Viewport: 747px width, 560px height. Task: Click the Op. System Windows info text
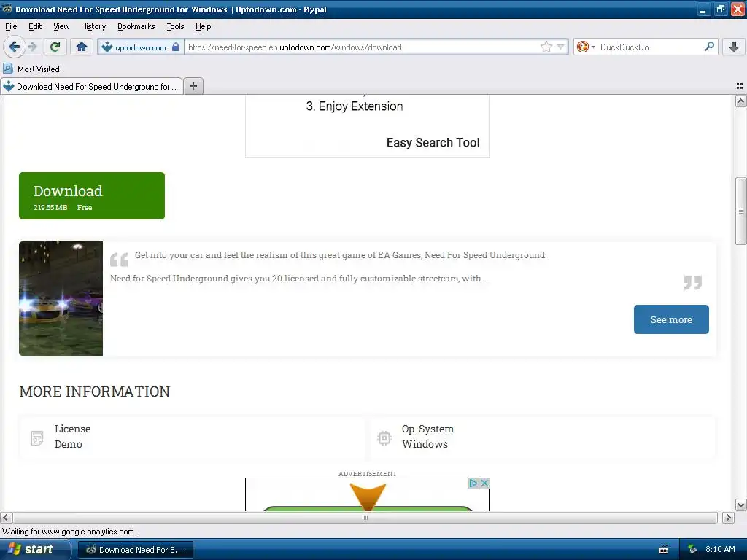[427, 436]
